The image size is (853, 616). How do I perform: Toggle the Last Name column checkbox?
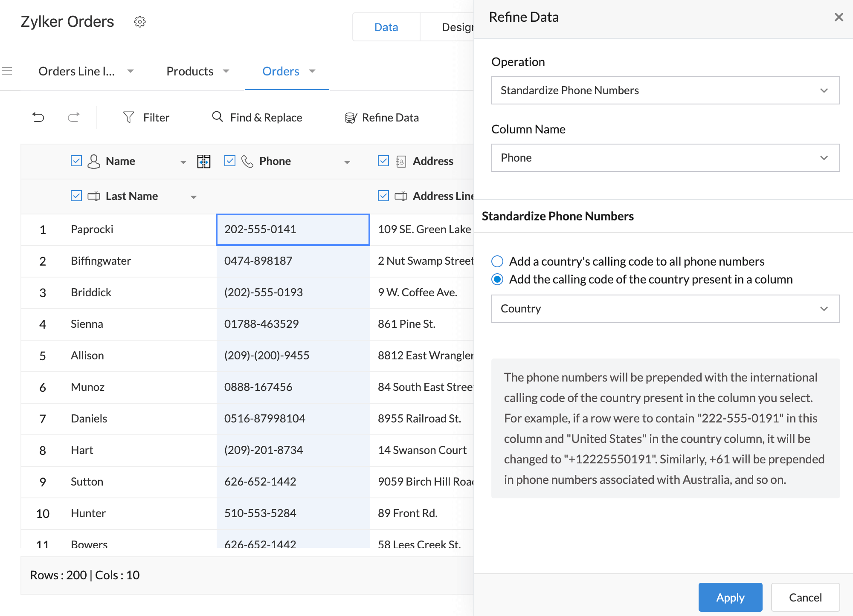pyautogui.click(x=76, y=196)
